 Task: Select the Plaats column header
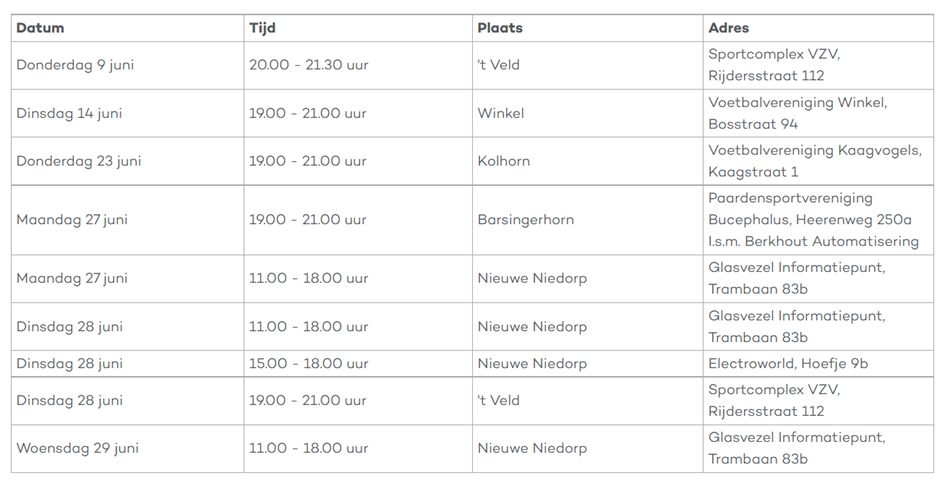click(500, 28)
